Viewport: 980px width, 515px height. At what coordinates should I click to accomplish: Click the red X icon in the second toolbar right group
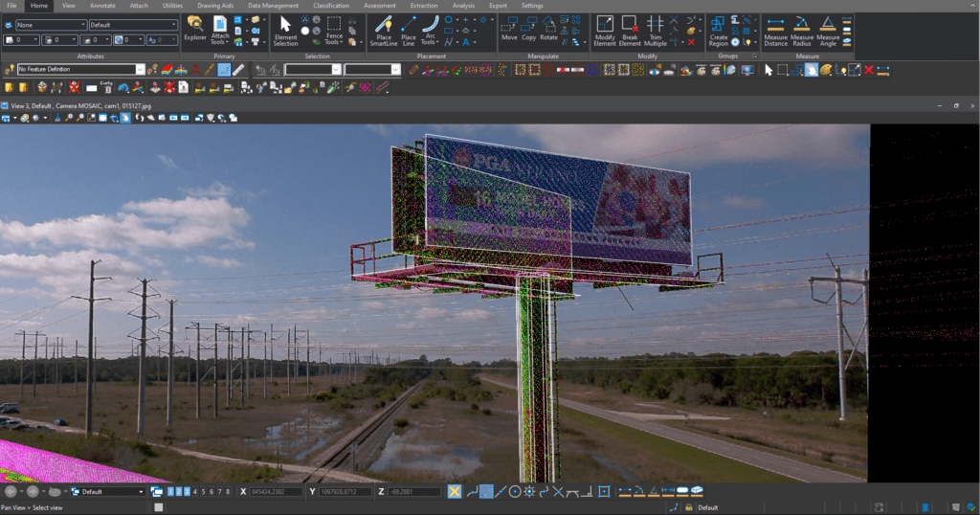click(869, 70)
